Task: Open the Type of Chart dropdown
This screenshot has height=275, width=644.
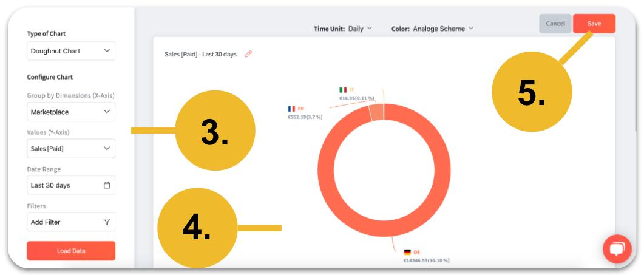Action: coord(71,51)
